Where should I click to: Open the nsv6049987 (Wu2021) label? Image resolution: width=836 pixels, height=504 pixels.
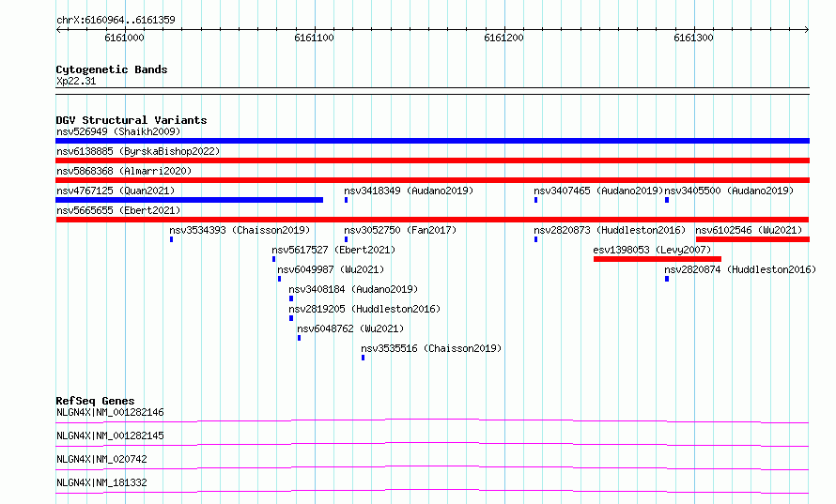(331, 269)
